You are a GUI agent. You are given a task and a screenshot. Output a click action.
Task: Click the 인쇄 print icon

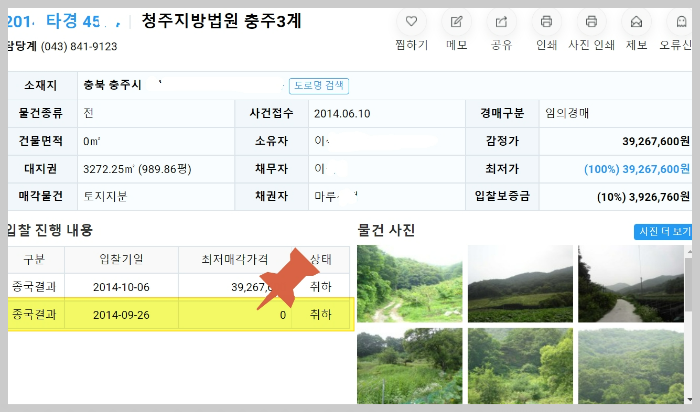pos(546,21)
